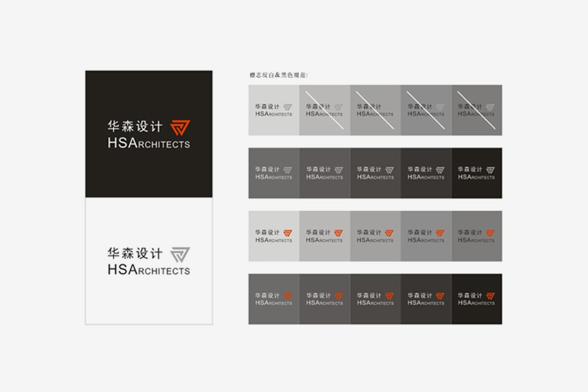The height and width of the screenshot is (392, 588).
Task: Click dark HSArchitects text on large white panel
Action: point(149,270)
